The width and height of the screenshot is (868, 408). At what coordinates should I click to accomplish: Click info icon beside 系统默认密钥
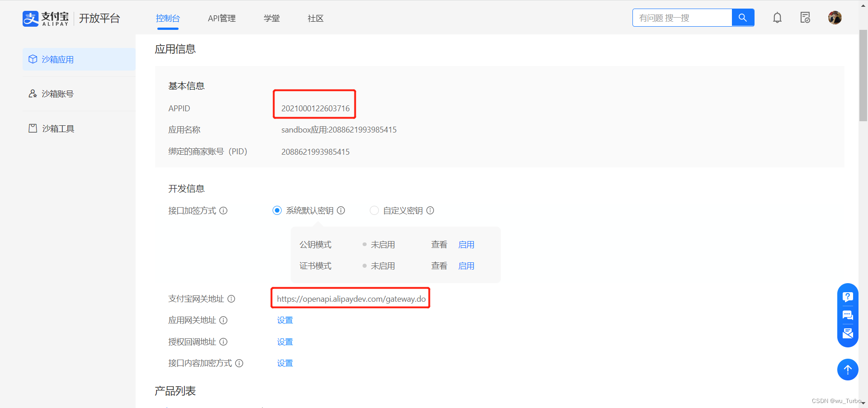(x=341, y=210)
